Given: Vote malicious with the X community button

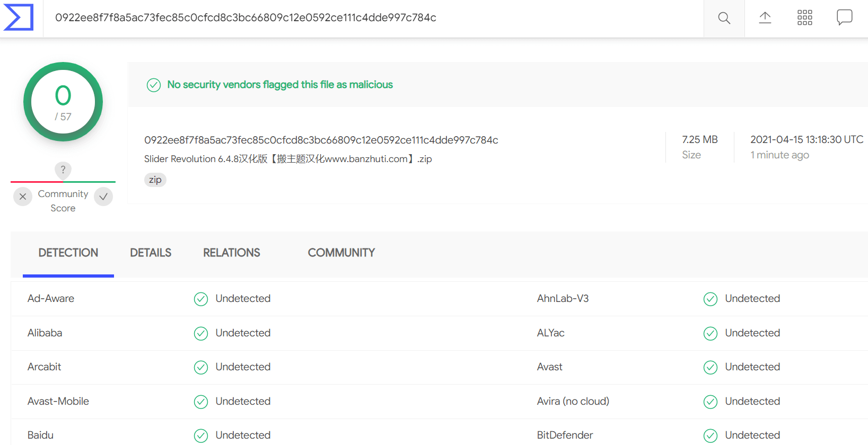Looking at the screenshot, I should pyautogui.click(x=23, y=197).
